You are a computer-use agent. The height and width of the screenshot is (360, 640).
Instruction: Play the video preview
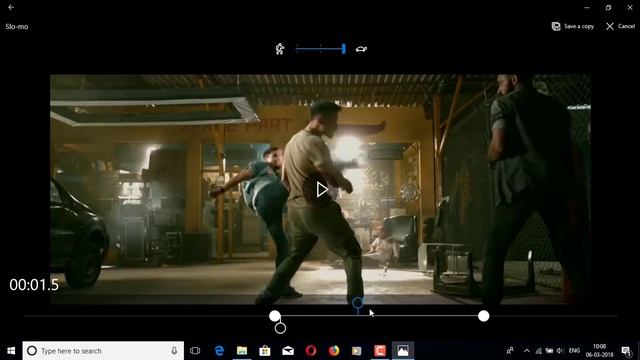[322, 189]
